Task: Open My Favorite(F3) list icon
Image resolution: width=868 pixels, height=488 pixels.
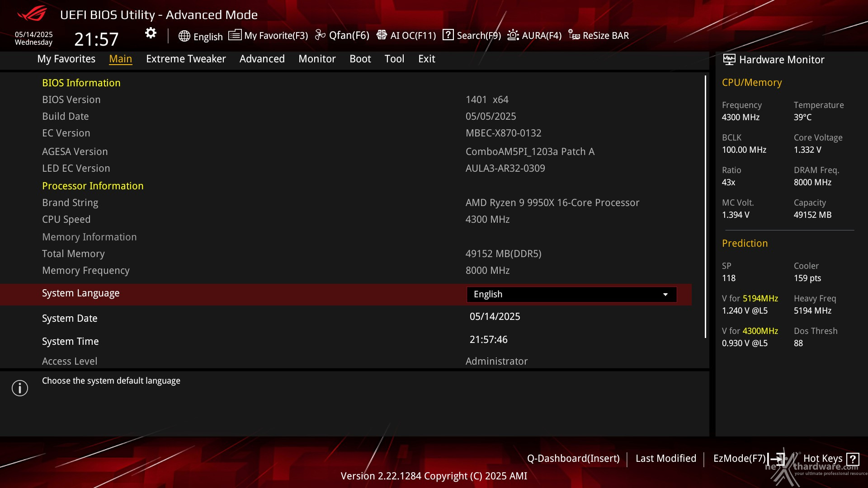Action: tap(235, 35)
